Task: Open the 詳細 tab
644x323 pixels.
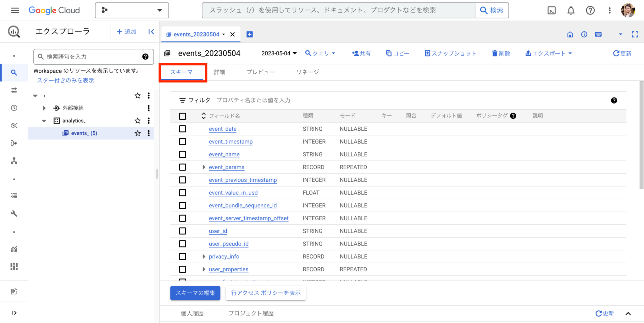Action: [x=219, y=72]
